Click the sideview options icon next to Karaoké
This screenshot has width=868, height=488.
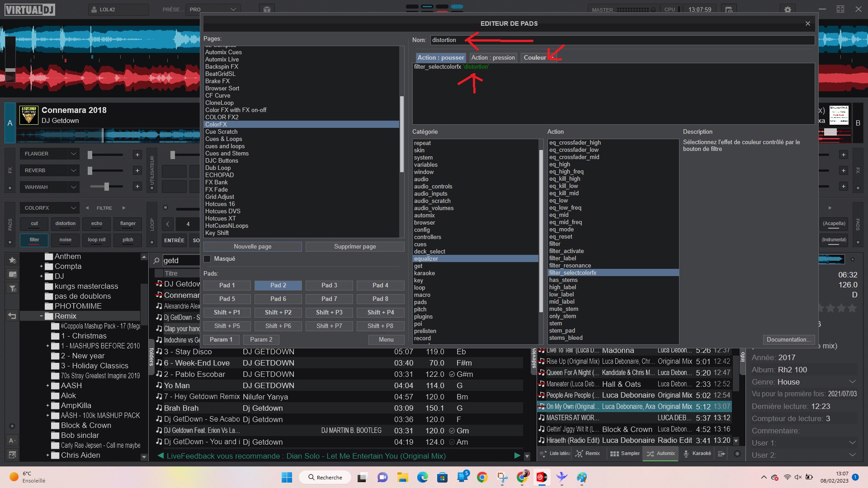point(721,454)
